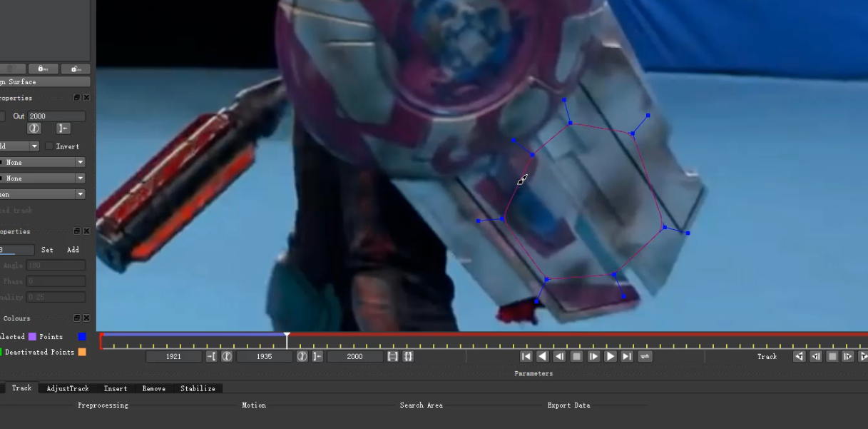This screenshot has width=868, height=429.
Task: Click the "Preprocessing" section heading
Action: point(103,405)
